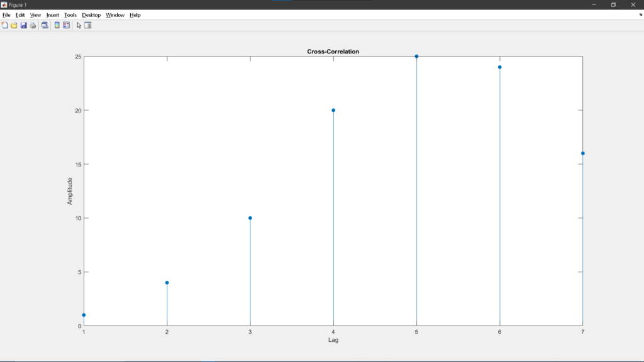This screenshot has width=644, height=362.
Task: Click the Link Plot toolbar icon
Action: [x=45, y=25]
